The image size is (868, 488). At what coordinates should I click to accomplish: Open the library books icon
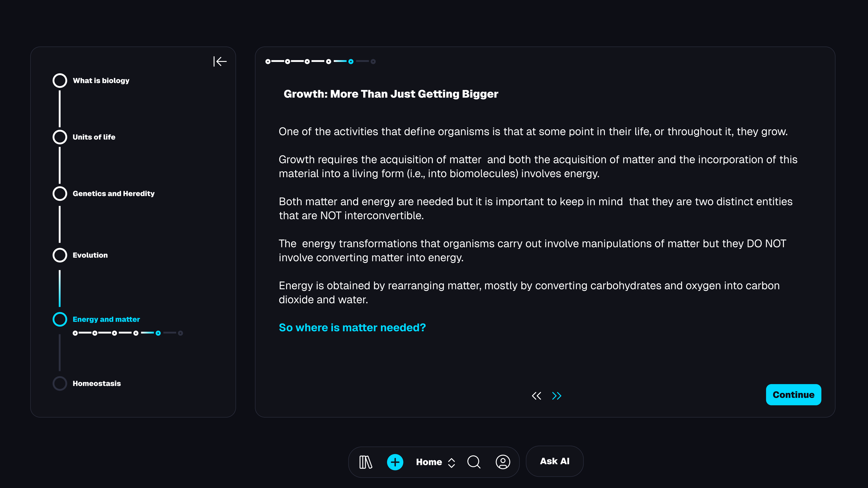pyautogui.click(x=366, y=462)
